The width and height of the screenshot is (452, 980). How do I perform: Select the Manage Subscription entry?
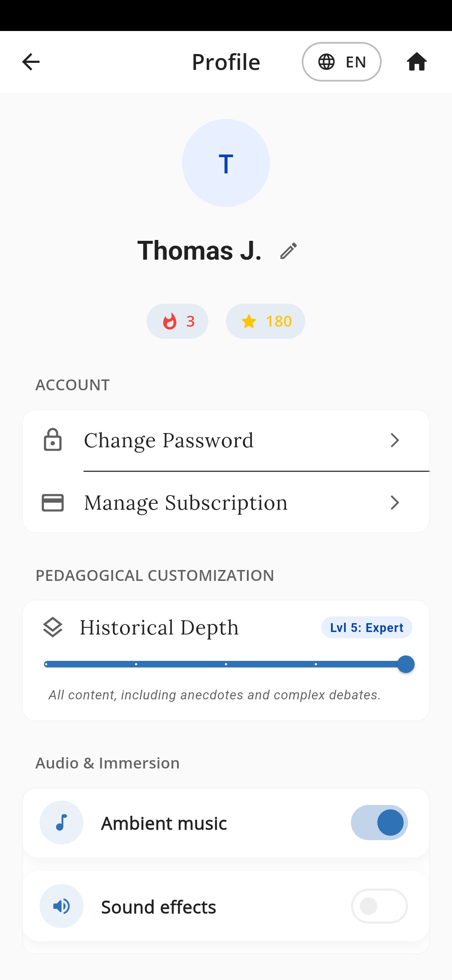click(186, 503)
